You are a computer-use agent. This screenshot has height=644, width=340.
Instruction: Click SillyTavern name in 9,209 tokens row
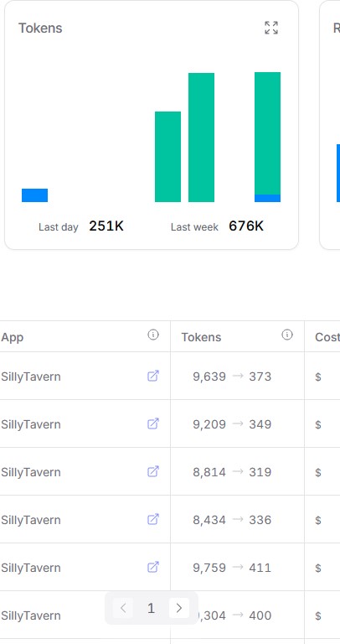pyautogui.click(x=31, y=424)
